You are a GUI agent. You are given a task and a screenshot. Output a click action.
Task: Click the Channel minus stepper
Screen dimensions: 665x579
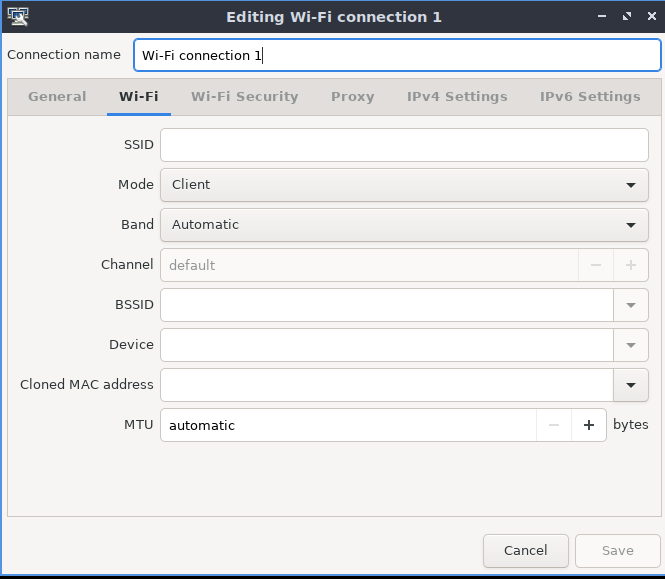tap(596, 265)
